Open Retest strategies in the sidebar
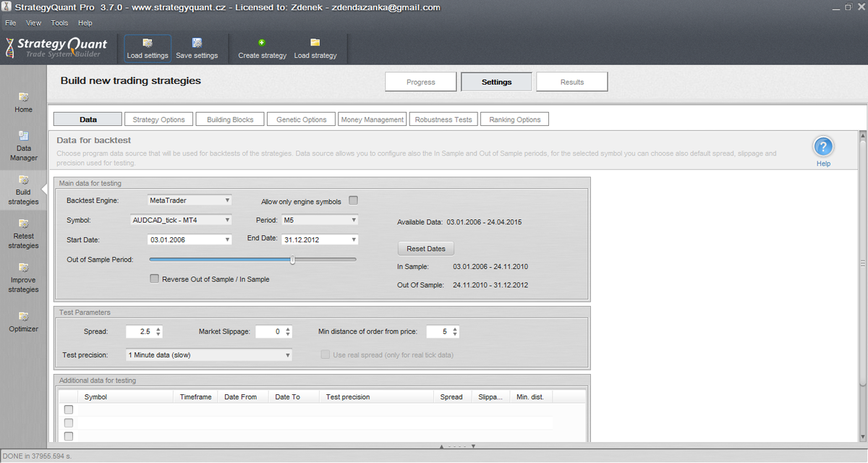Viewport: 868px width, 463px height. (23, 234)
